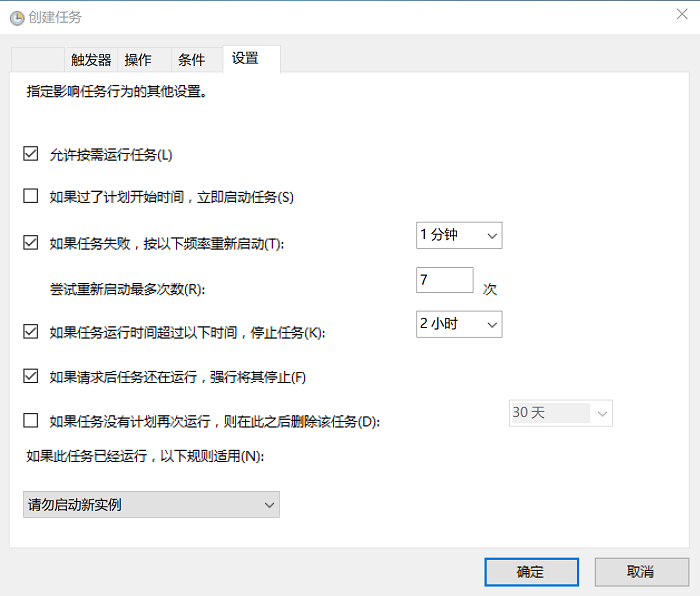Switch to the 触发器 tab
Screen dimensions: 700x596
[x=91, y=60]
